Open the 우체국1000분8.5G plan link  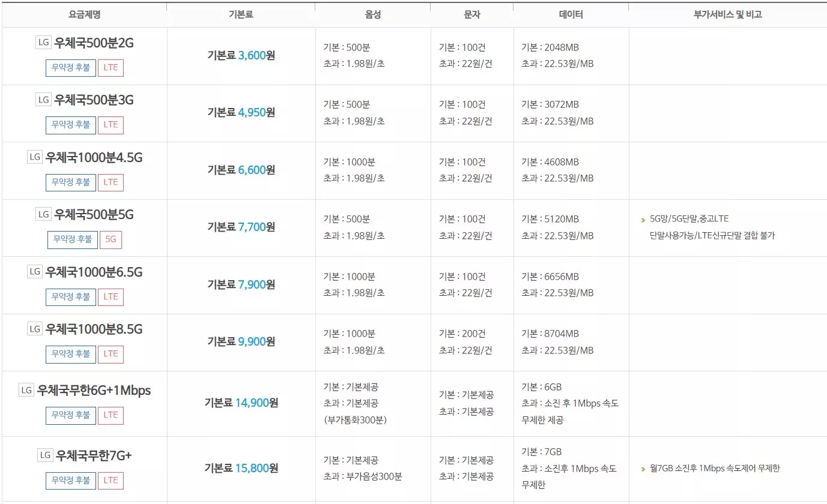(x=94, y=329)
